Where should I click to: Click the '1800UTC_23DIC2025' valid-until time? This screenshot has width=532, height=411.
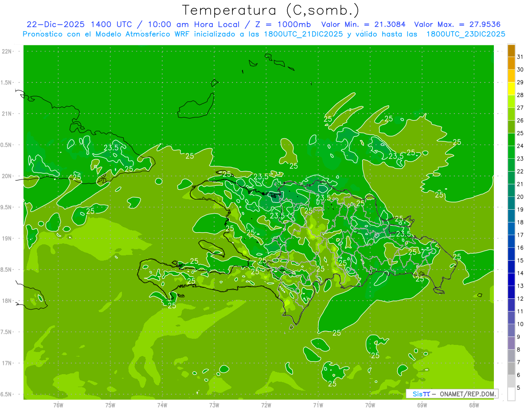pyautogui.click(x=465, y=34)
